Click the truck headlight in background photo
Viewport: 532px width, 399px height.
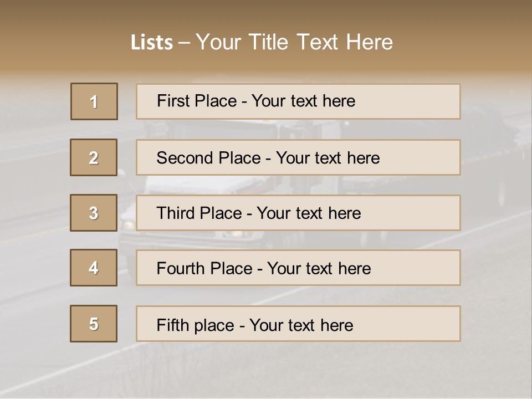[x=128, y=224]
